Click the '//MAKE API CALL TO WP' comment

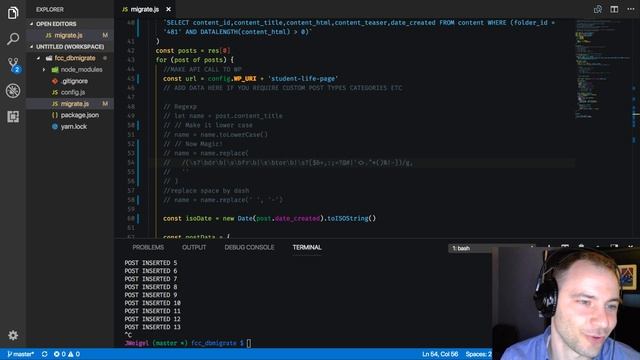click(202, 69)
